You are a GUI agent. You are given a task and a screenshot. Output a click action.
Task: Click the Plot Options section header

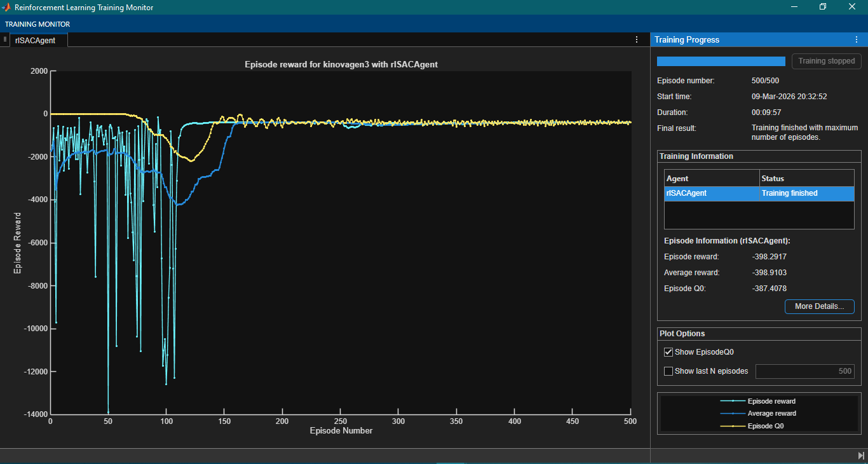(x=682, y=334)
